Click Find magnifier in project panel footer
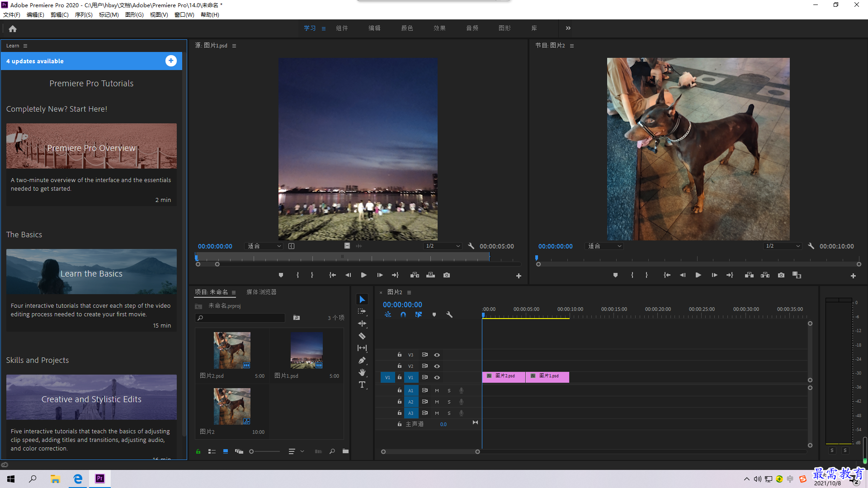Screen dimensions: 868x488 click(332, 451)
